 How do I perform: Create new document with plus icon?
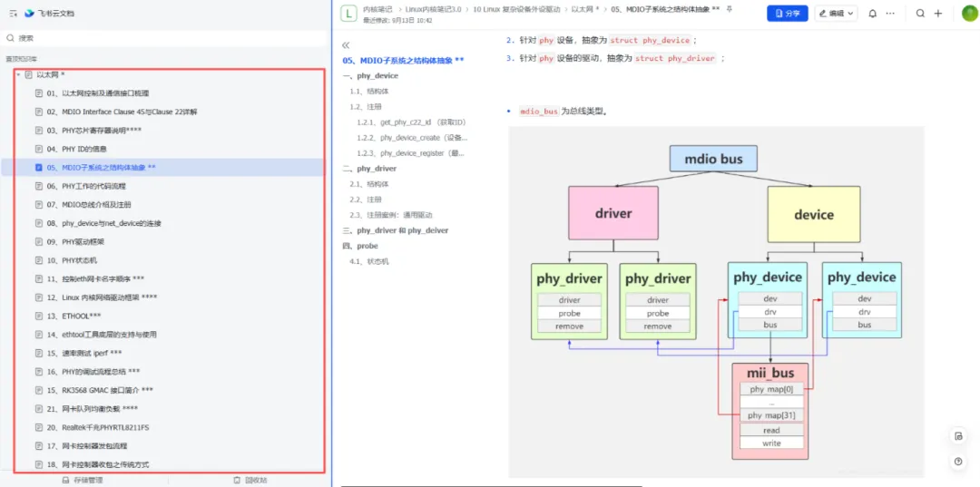tap(938, 13)
